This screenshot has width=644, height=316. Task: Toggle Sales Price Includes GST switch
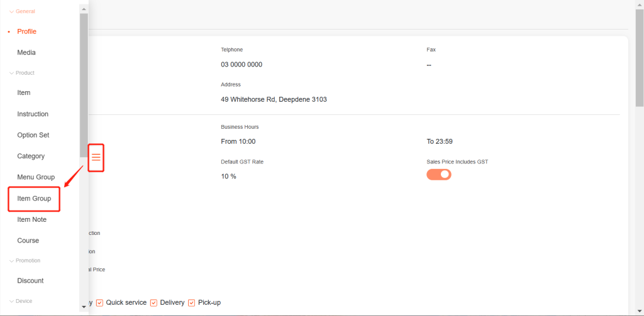click(439, 174)
